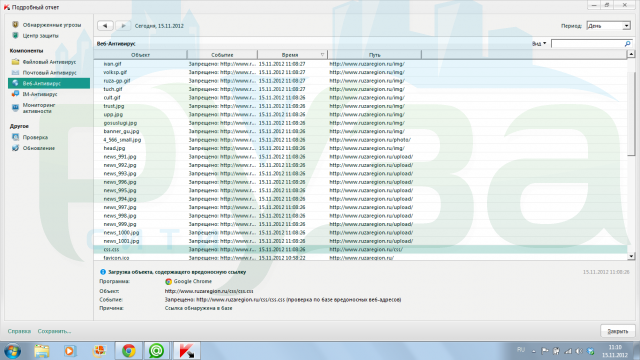This screenshot has width=640, height=360.
Task: Select the upp.jpg row
Action: pyautogui.click(x=360, y=114)
